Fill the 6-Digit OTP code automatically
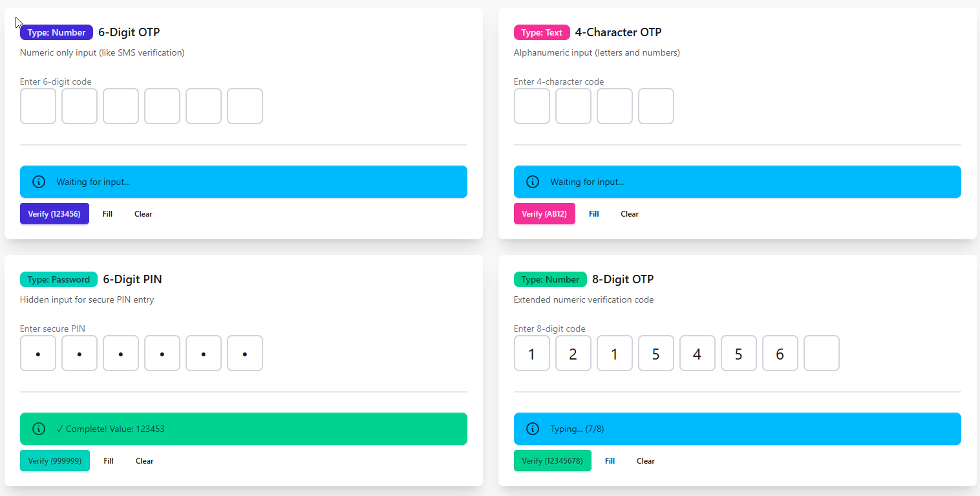The height and width of the screenshot is (496, 980). click(107, 214)
